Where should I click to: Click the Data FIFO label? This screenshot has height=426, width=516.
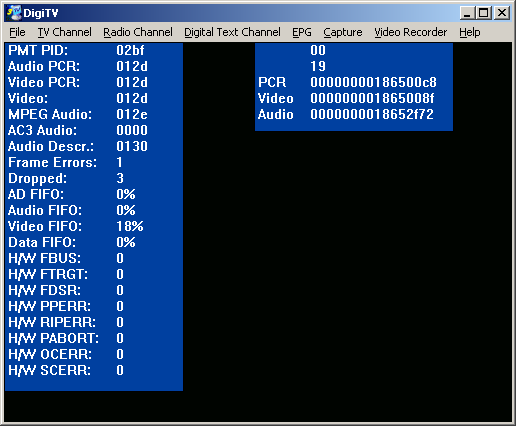pyautogui.click(x=42, y=242)
